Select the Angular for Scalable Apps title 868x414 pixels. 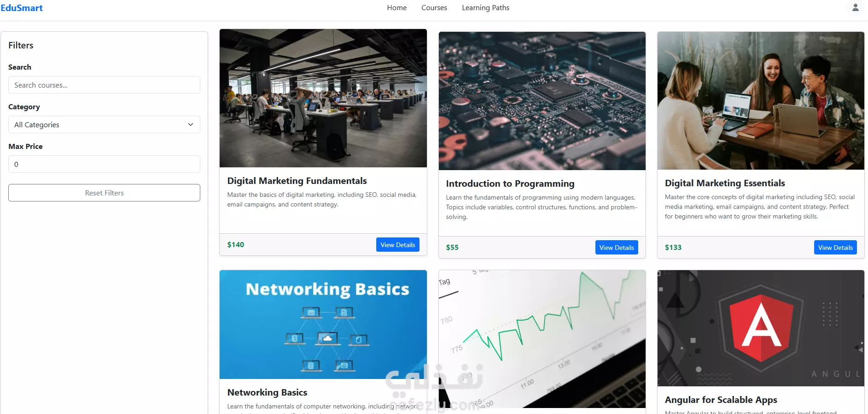coord(721,400)
